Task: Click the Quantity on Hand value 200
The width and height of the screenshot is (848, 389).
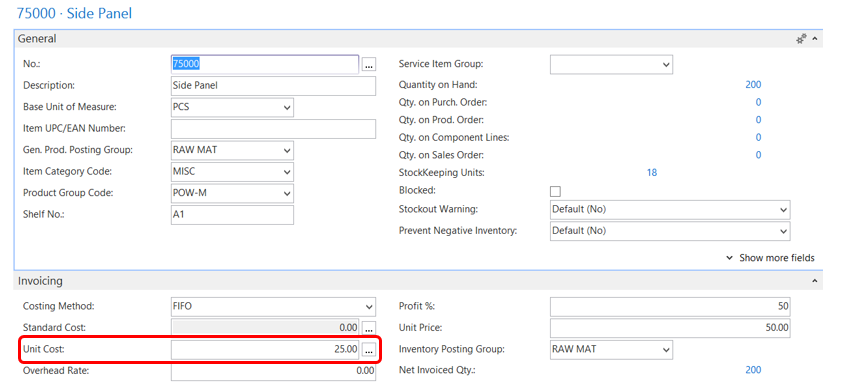Action: tap(753, 85)
